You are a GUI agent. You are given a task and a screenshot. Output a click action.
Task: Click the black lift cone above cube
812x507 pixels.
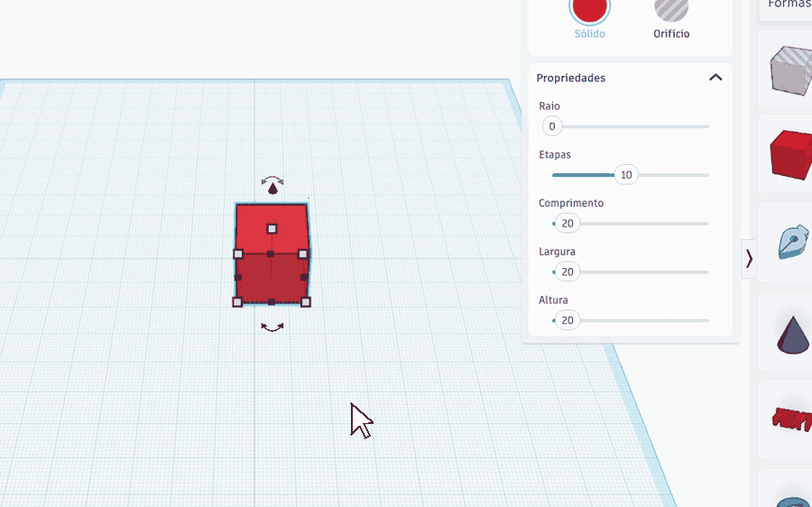pos(272,189)
